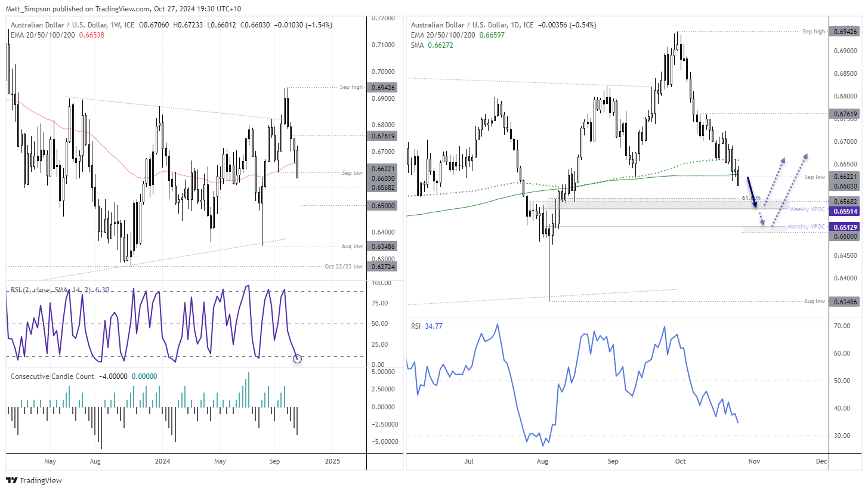Click the 0.68500 value on the daily price axis
Image resolution: width=868 pixels, height=491 pixels.
pyautogui.click(x=844, y=74)
